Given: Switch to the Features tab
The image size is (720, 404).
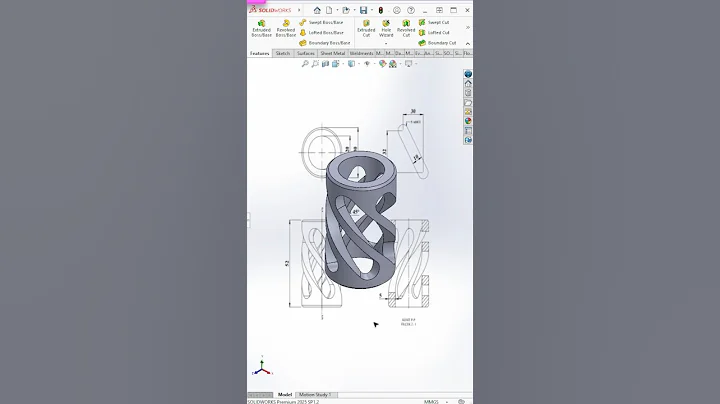Looking at the screenshot, I should tap(259, 53).
